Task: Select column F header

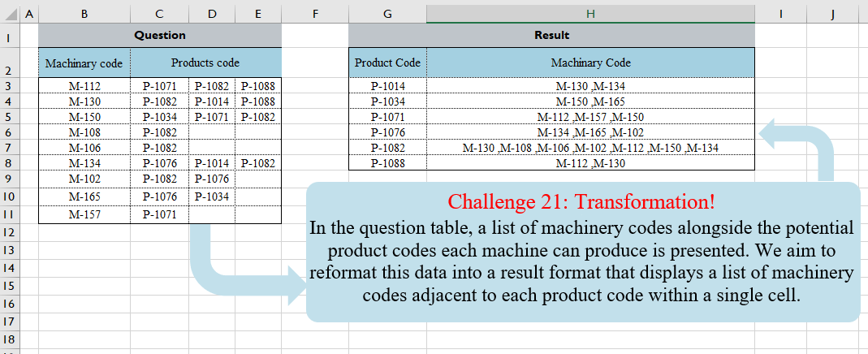Action: coord(315,14)
